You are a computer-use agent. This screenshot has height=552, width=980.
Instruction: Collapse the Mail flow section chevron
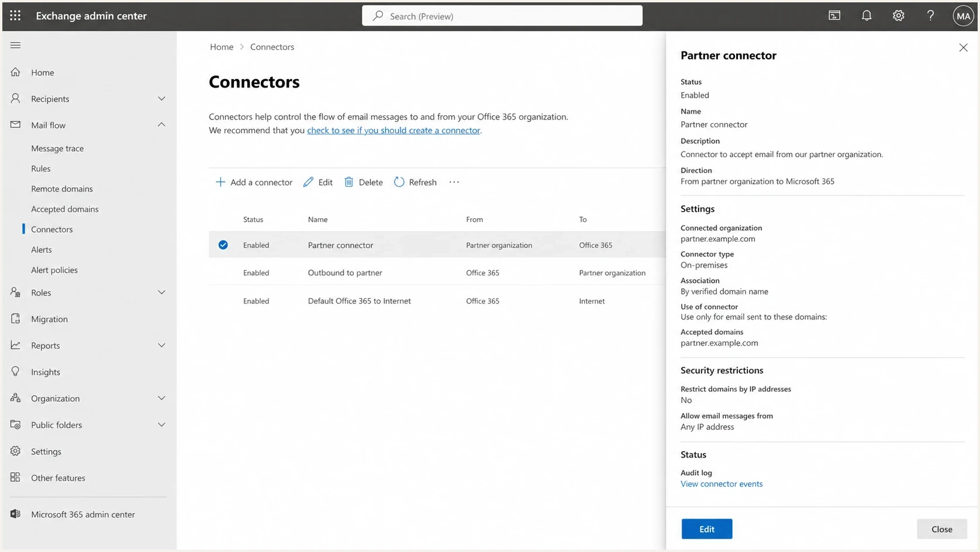tap(162, 124)
